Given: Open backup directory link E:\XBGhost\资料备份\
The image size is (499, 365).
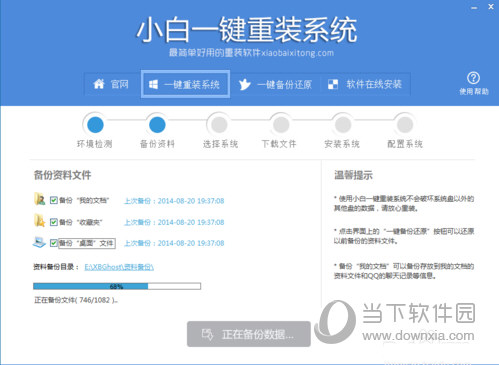Looking at the screenshot, I should pyautogui.click(x=119, y=267).
